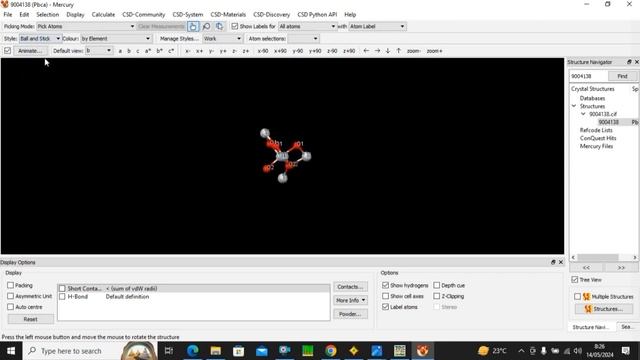The image size is (640, 360).
Task: Enable Multiple Structures checkbox
Action: [x=577, y=297]
